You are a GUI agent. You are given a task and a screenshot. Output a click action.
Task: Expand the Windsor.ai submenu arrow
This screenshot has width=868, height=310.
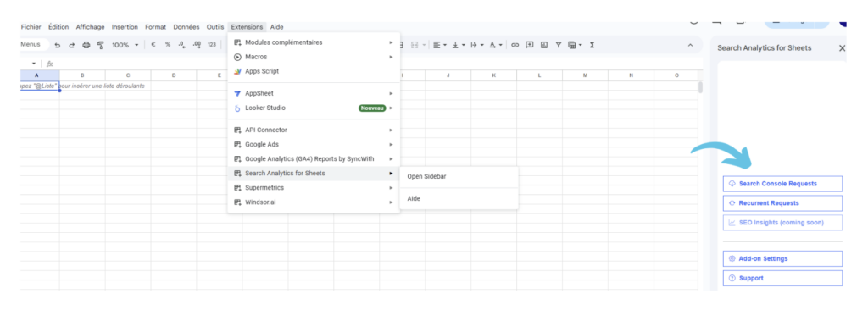coord(391,202)
